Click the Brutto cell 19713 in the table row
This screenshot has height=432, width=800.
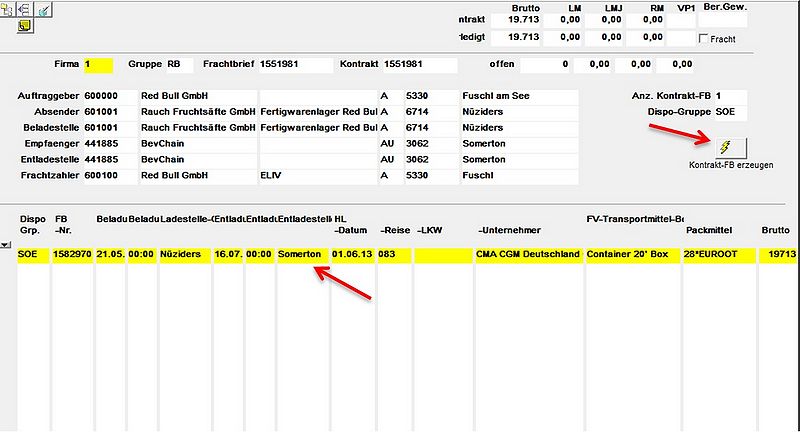click(778, 255)
